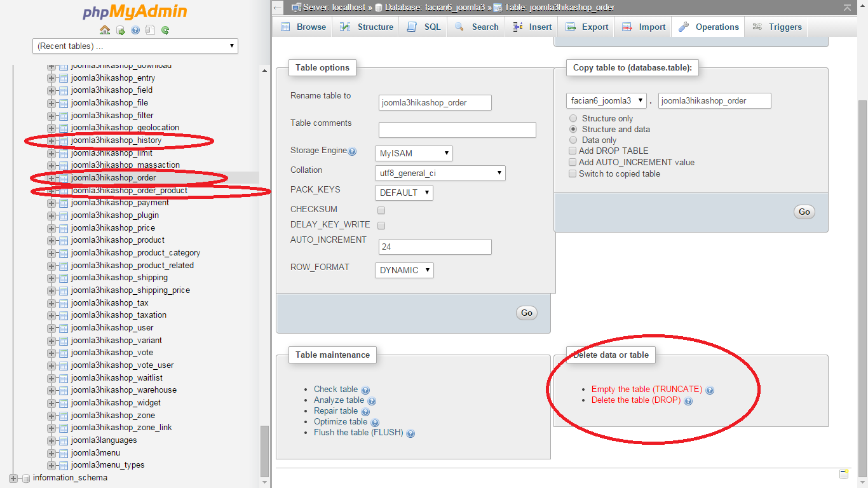Click the Optimize table link
This screenshot has height=488, width=868.
pyautogui.click(x=341, y=422)
